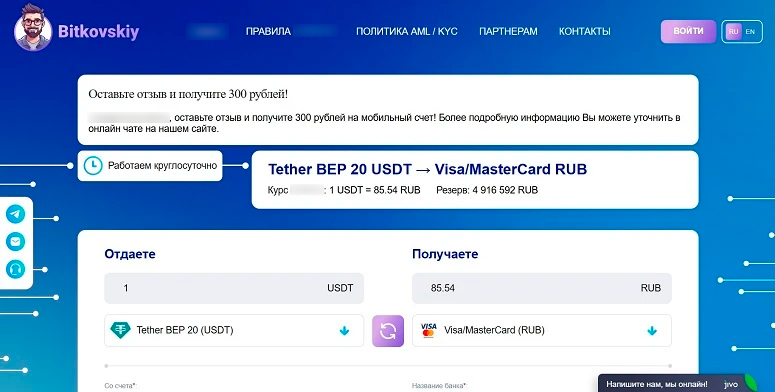Click the Bitkovskiy avatar logo
775x392 pixels.
(x=33, y=27)
